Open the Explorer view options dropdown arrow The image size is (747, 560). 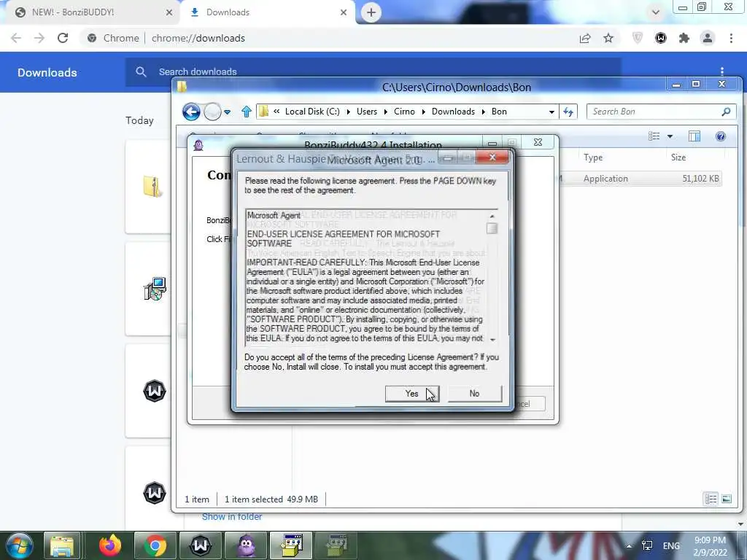click(x=670, y=136)
